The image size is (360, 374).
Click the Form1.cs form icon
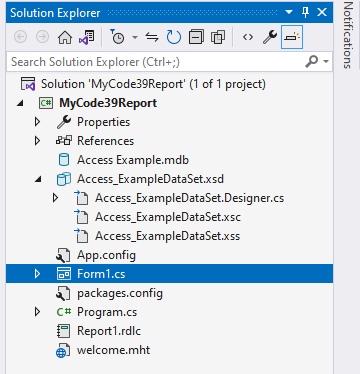[x=63, y=274]
